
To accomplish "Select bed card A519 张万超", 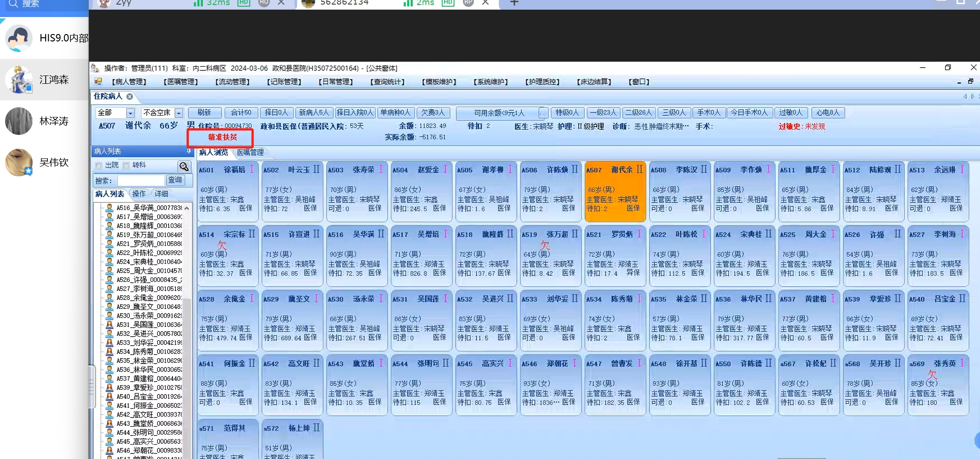I will (551, 256).
